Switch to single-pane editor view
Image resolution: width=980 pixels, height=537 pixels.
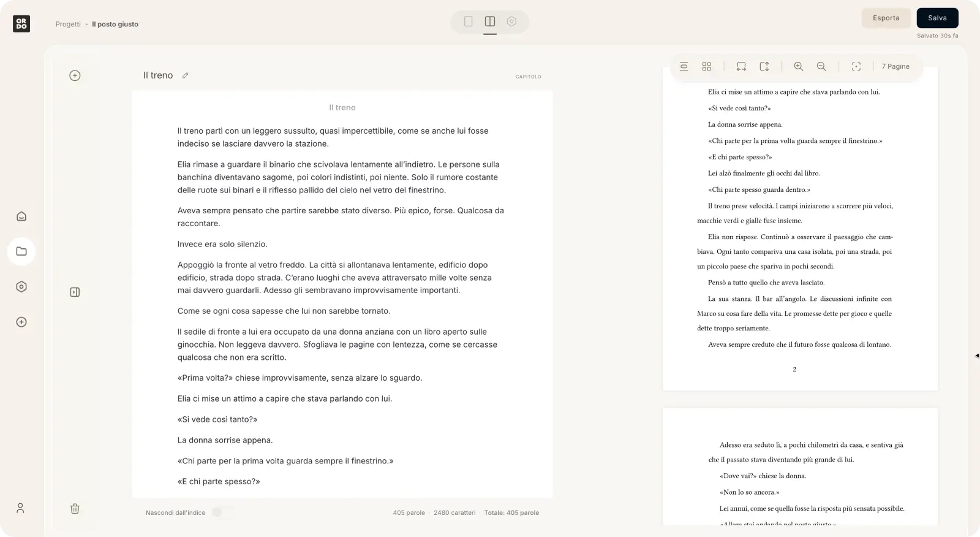pos(469,21)
